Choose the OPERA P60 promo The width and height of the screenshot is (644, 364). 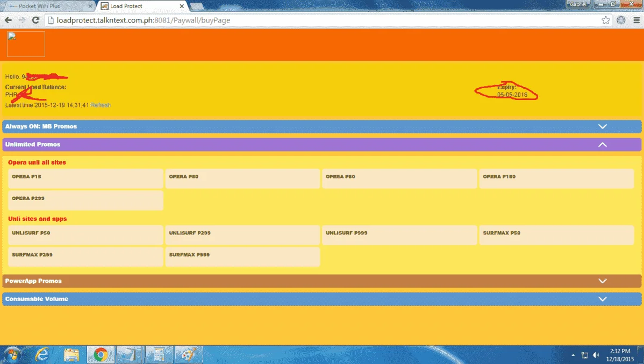coord(242,179)
